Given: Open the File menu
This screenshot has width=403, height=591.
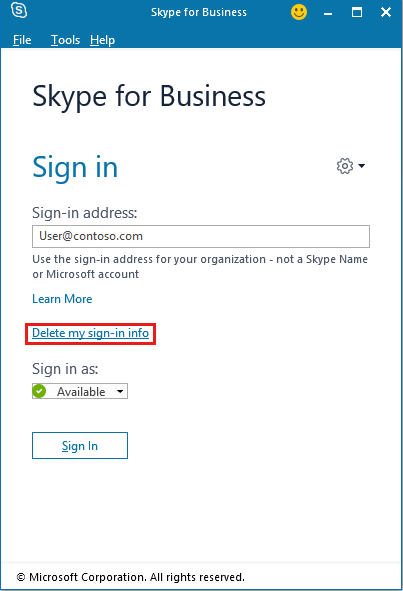Looking at the screenshot, I should pyautogui.click(x=22, y=40).
